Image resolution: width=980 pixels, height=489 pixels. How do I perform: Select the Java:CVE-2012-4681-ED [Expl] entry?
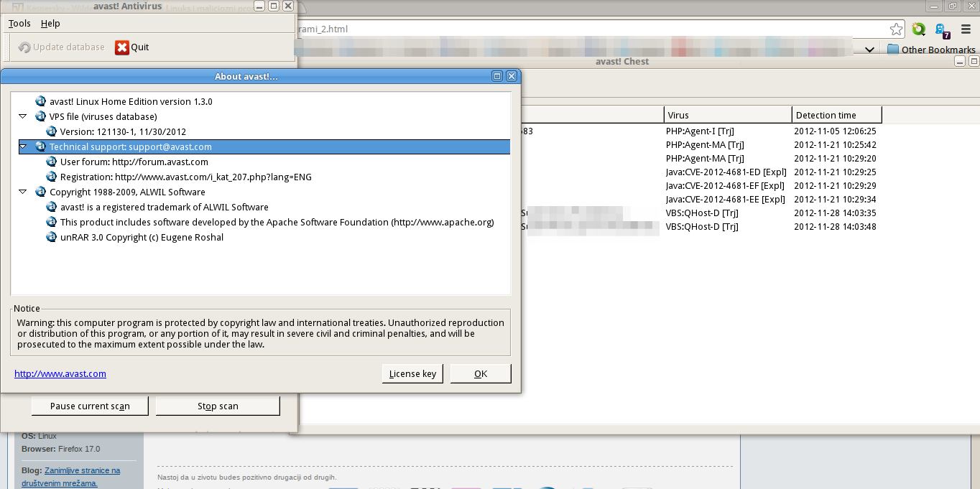coord(726,172)
